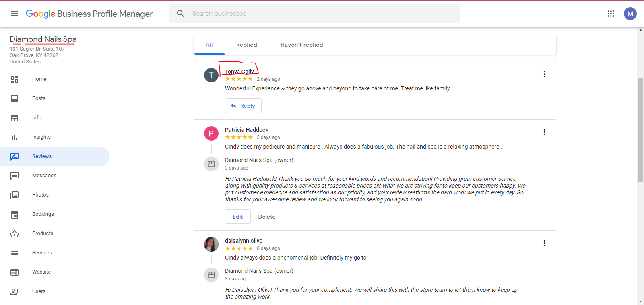Edit the owner reply to Patricia Haddock

tap(238, 217)
